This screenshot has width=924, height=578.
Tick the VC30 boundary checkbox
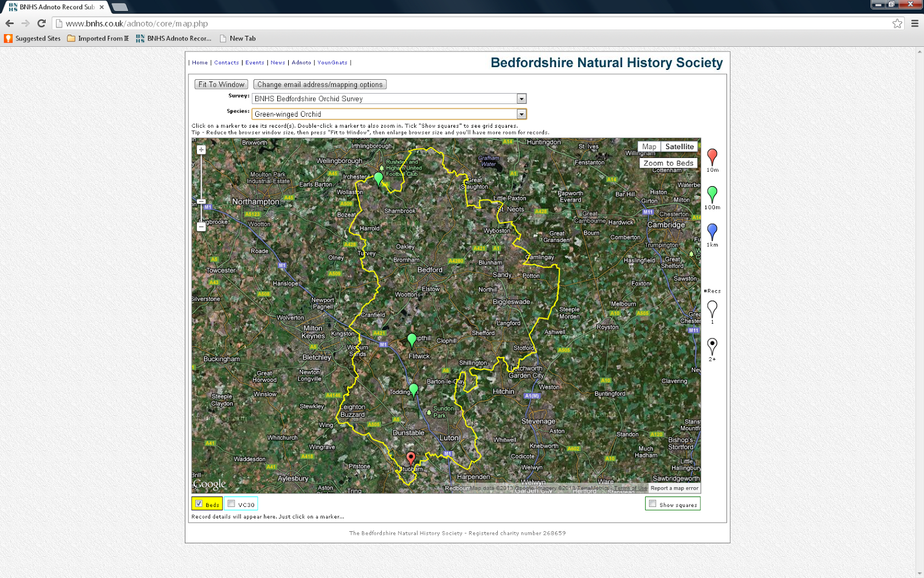click(231, 504)
